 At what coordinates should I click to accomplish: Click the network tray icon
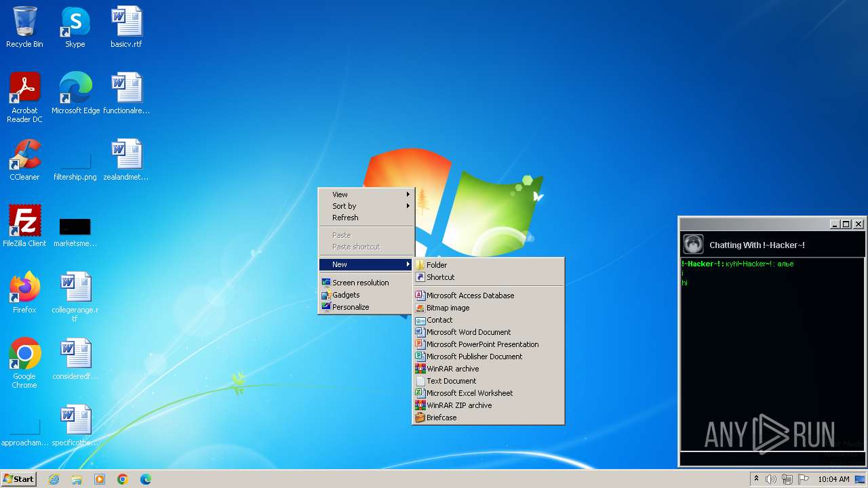point(787,479)
